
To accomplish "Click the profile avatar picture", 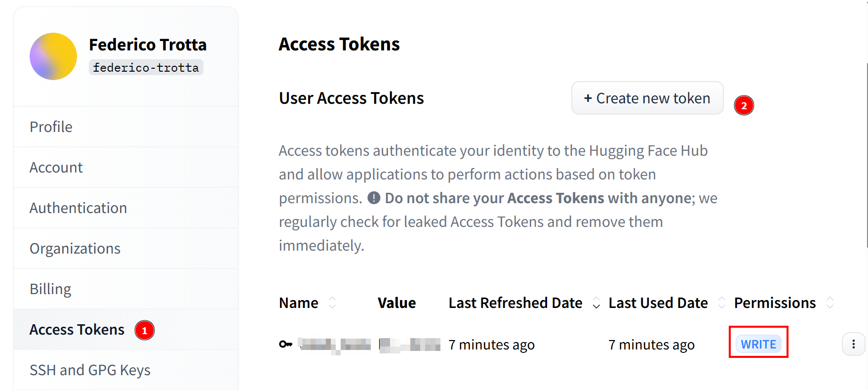I will click(x=53, y=56).
